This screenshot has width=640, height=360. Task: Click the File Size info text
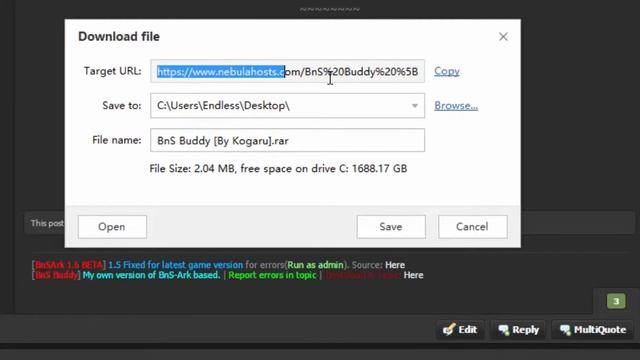tap(278, 169)
